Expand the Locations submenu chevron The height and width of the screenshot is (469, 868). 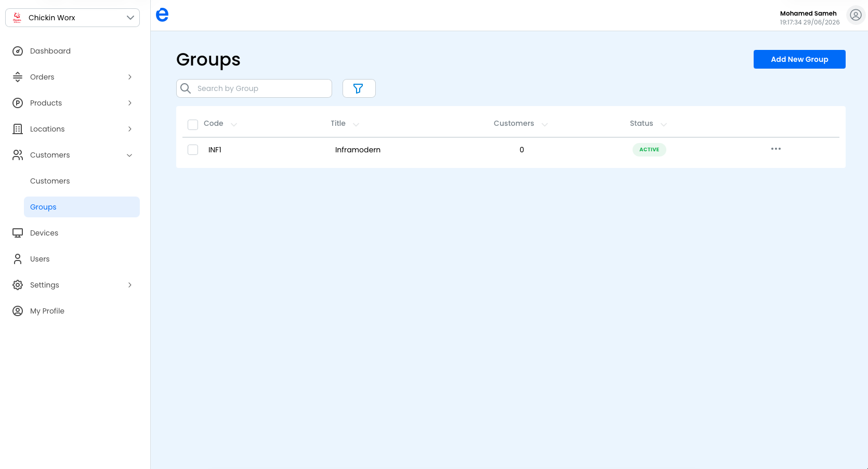click(130, 129)
